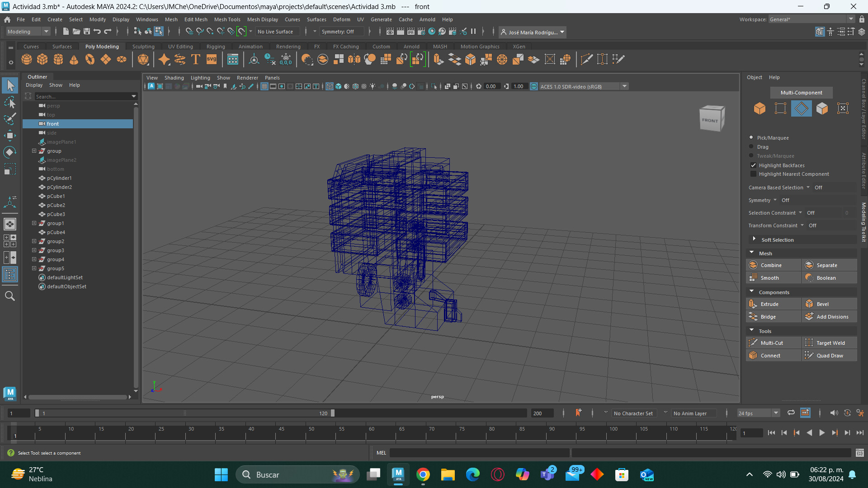868x488 pixels.
Task: Click the Type text shelf icon
Action: [196, 59]
